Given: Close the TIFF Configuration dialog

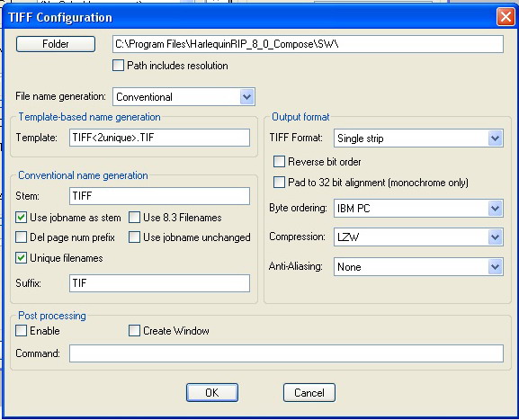Looking at the screenshot, I should coord(506,16).
